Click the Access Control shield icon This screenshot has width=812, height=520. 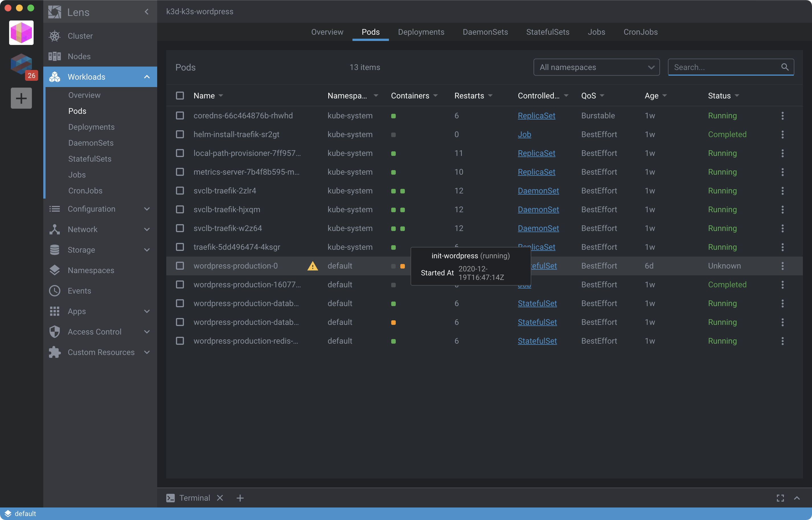(x=54, y=332)
